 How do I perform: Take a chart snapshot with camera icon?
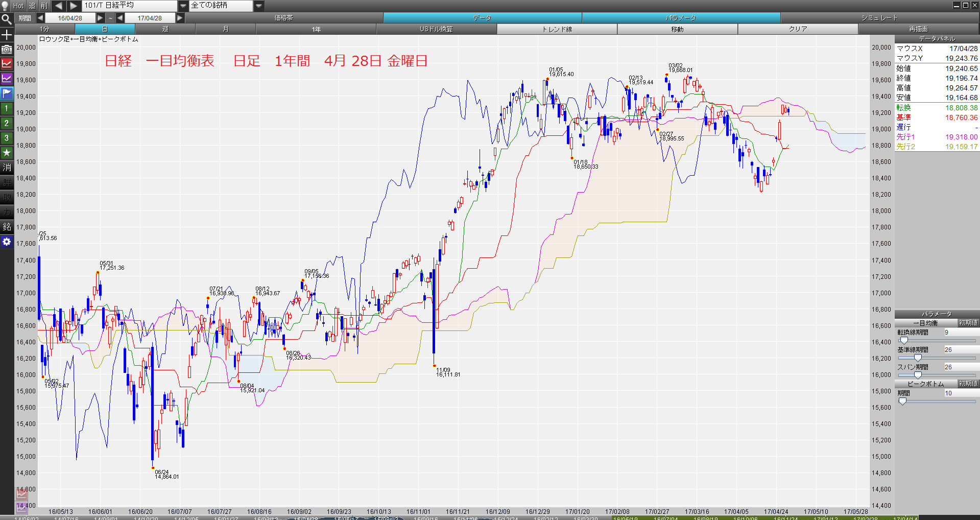7,50
